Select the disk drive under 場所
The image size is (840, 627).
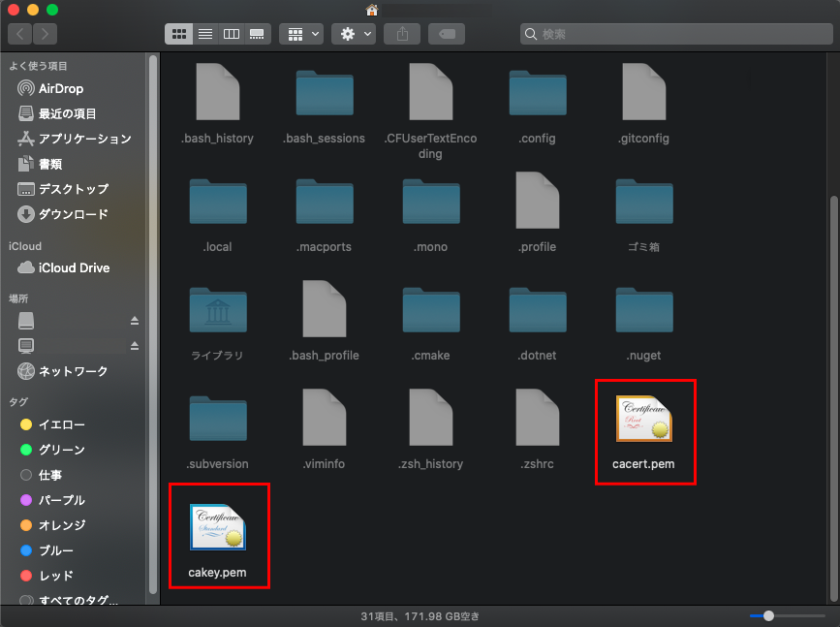click(26, 321)
